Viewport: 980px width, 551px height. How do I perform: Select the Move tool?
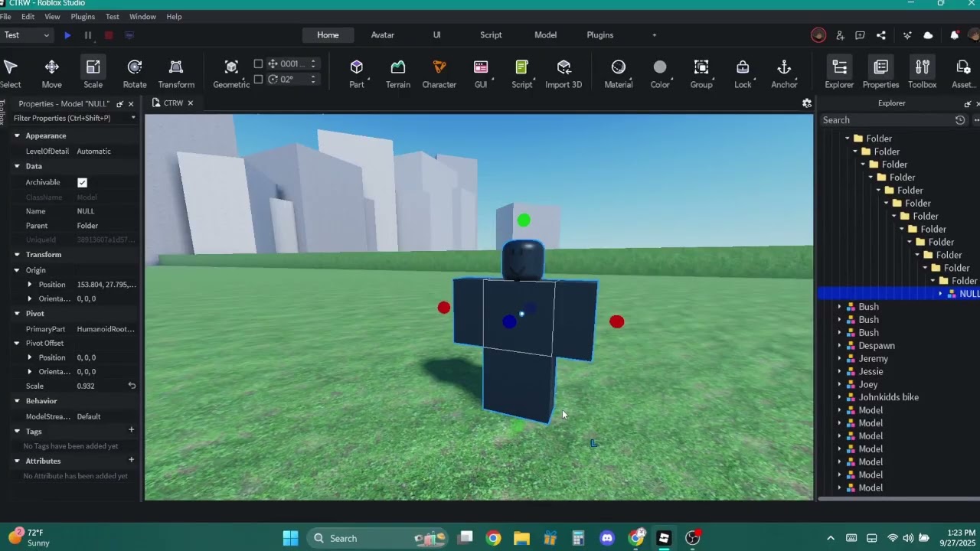(x=52, y=74)
